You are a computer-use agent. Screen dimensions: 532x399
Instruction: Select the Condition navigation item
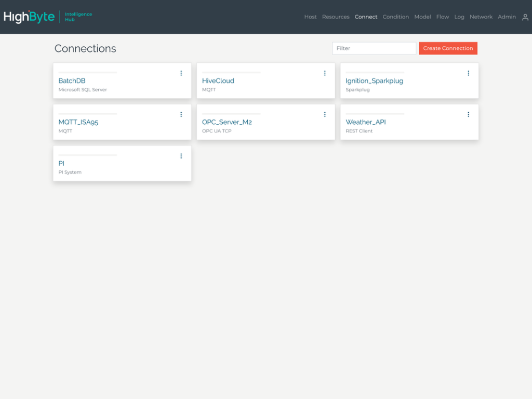(x=395, y=17)
